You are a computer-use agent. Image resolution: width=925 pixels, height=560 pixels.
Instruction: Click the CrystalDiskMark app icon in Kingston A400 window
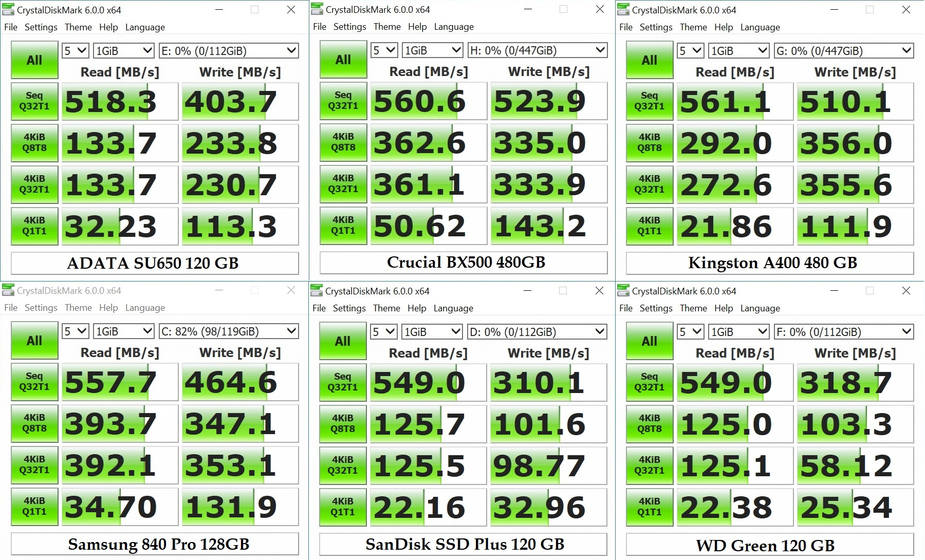pos(623,9)
